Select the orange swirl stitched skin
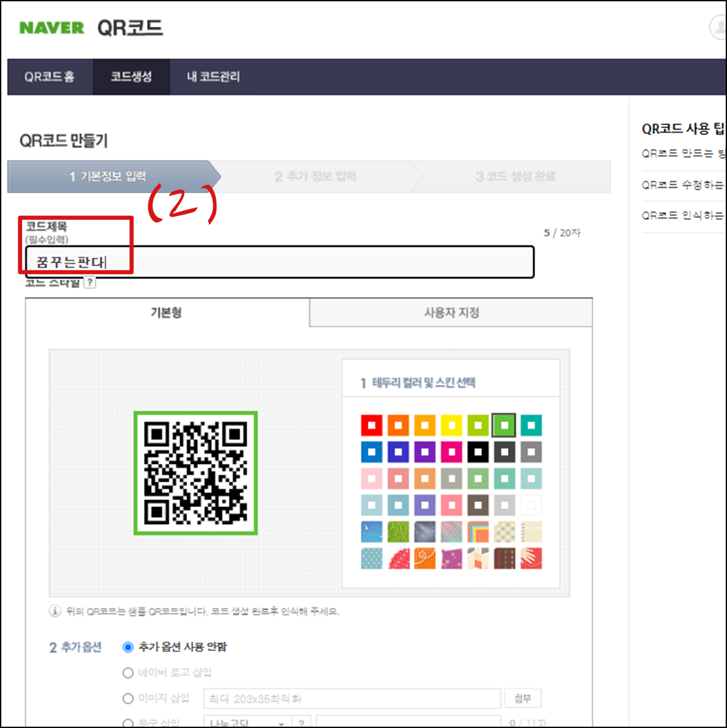Image resolution: width=727 pixels, height=728 pixels. (x=425, y=559)
